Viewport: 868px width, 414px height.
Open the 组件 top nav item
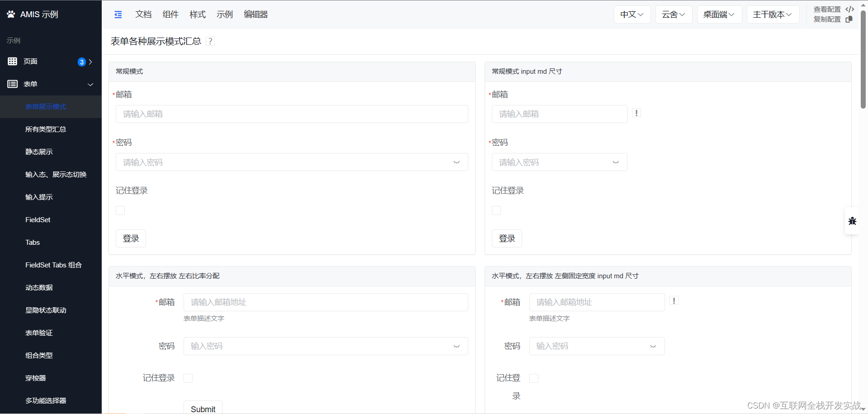coord(170,14)
